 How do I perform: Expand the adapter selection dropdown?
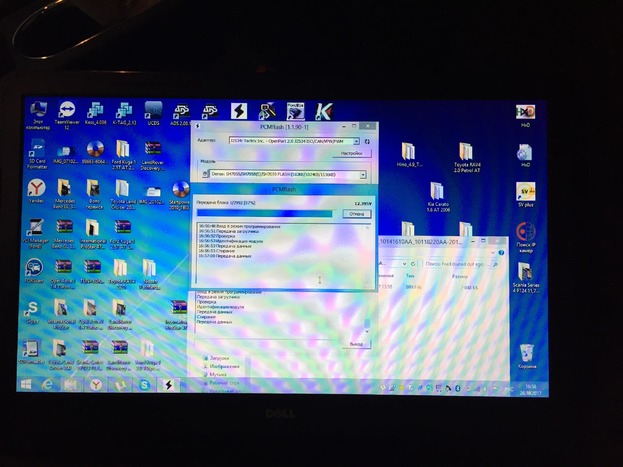click(x=357, y=142)
